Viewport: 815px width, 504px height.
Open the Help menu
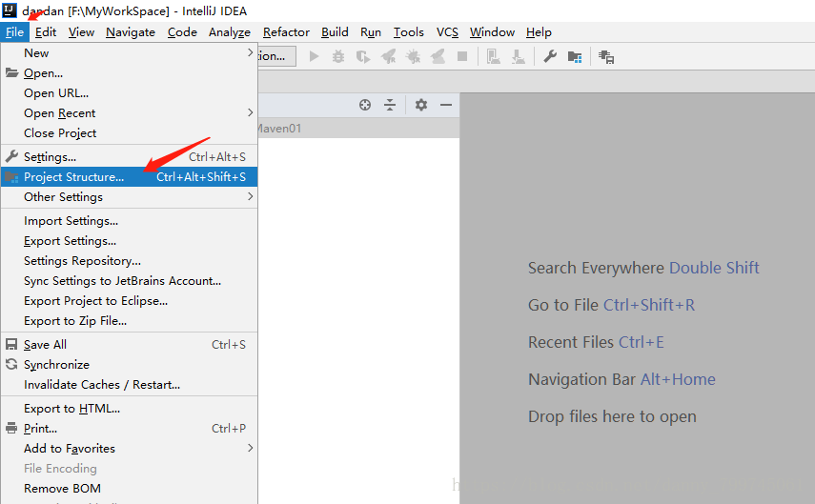(x=539, y=32)
